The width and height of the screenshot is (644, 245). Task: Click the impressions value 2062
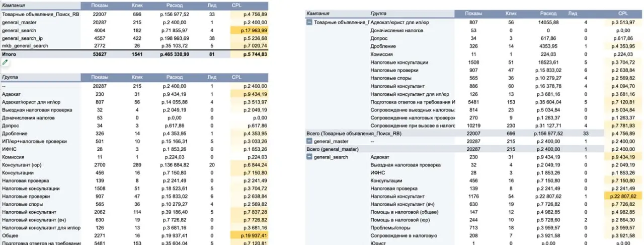(100, 212)
